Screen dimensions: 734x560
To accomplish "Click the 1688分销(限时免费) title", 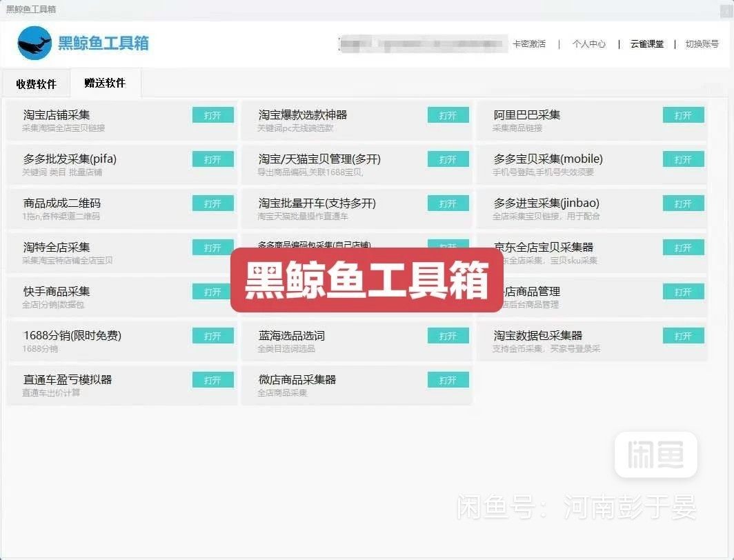I will tap(72, 335).
